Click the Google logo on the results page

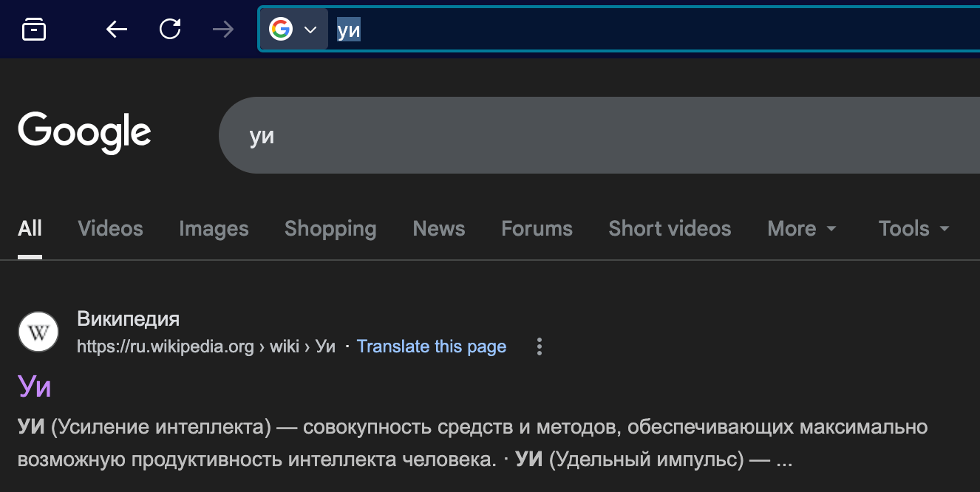[84, 133]
